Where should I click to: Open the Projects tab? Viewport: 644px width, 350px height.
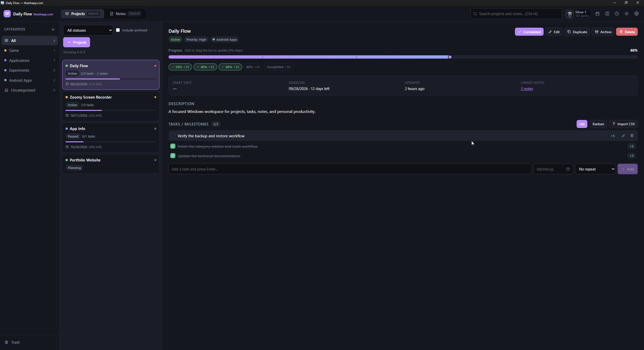[82, 14]
